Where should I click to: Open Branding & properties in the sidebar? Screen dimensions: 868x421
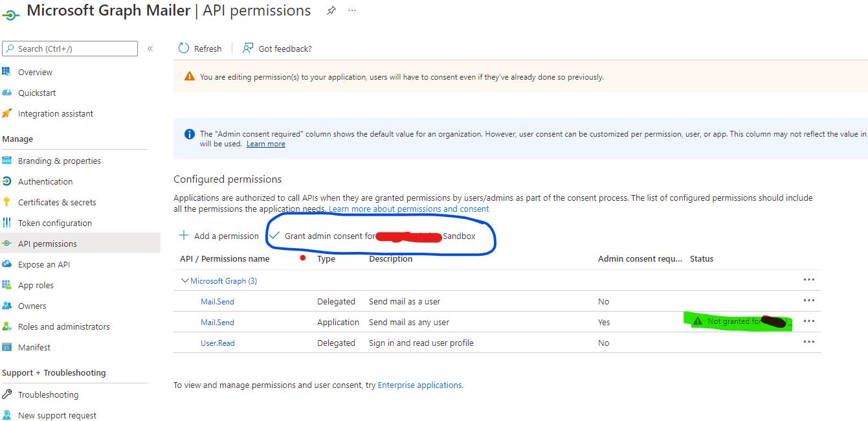60,161
